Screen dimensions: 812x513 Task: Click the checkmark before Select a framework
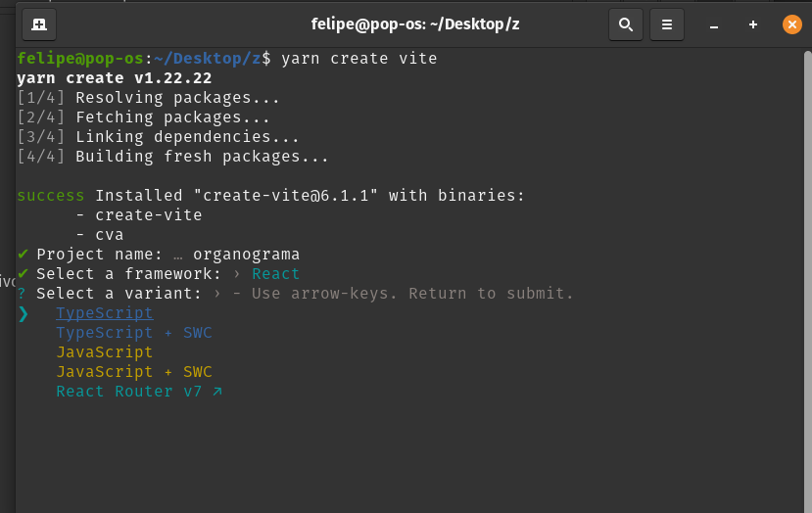[x=23, y=274]
